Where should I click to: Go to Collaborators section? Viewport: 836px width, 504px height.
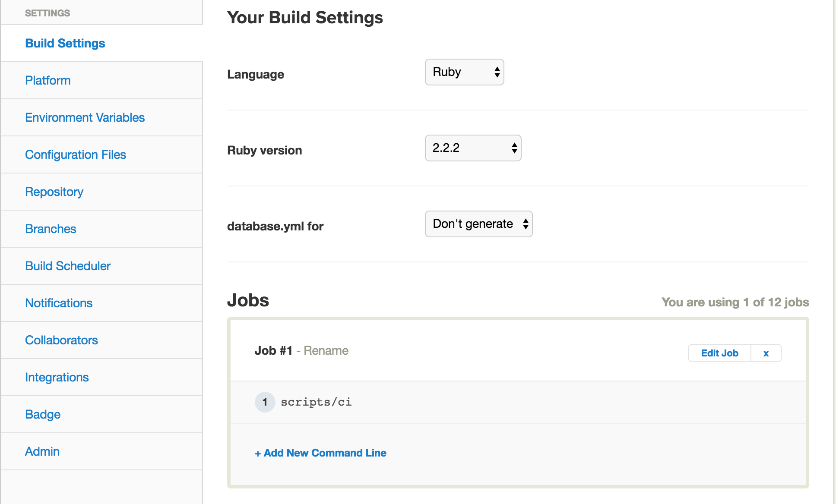click(61, 340)
